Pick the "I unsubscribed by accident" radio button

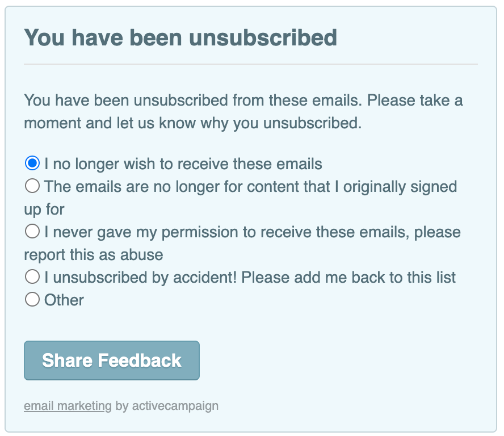[x=32, y=276]
